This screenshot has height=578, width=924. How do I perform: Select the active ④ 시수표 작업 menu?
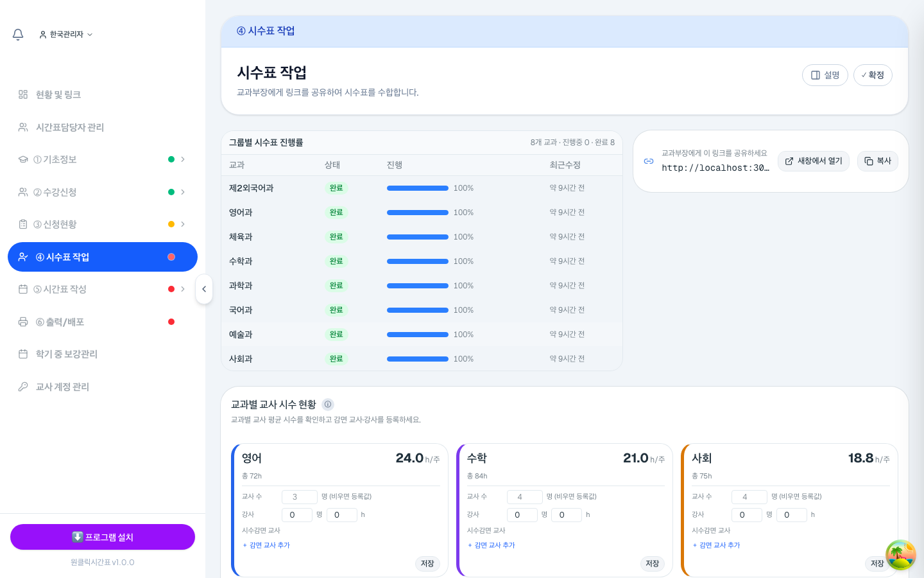coord(103,257)
